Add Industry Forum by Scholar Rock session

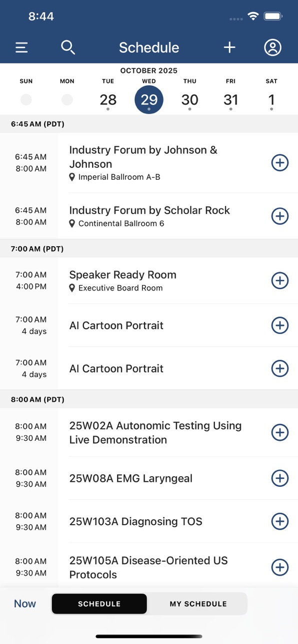point(279,216)
